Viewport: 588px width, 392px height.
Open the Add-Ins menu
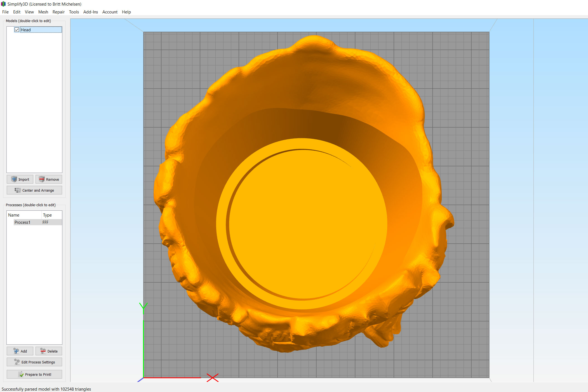90,12
